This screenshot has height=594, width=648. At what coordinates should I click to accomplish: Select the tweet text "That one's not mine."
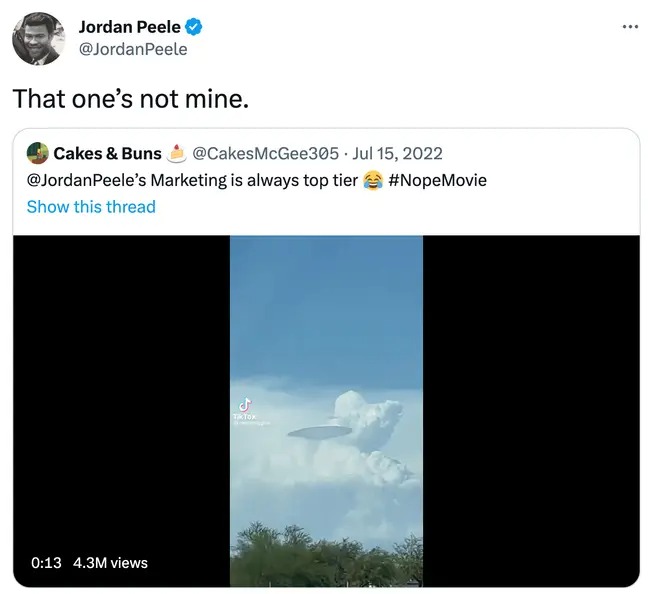point(130,99)
